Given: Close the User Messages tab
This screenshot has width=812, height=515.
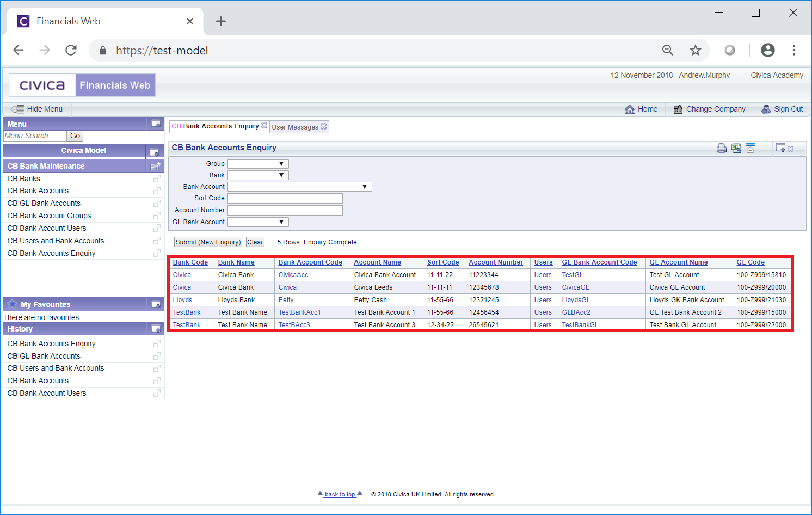Looking at the screenshot, I should 324,126.
